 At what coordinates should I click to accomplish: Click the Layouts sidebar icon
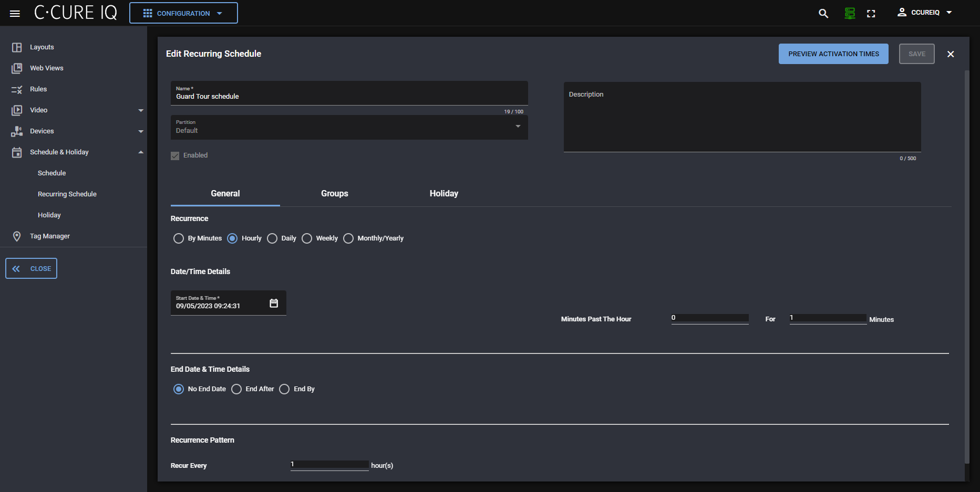[x=17, y=47]
